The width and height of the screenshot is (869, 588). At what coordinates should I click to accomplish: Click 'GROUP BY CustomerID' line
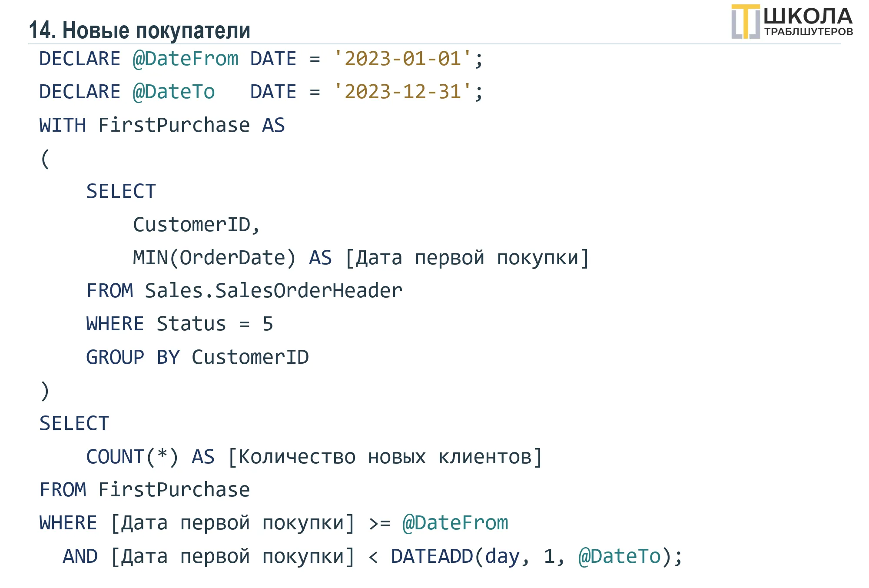click(x=198, y=357)
